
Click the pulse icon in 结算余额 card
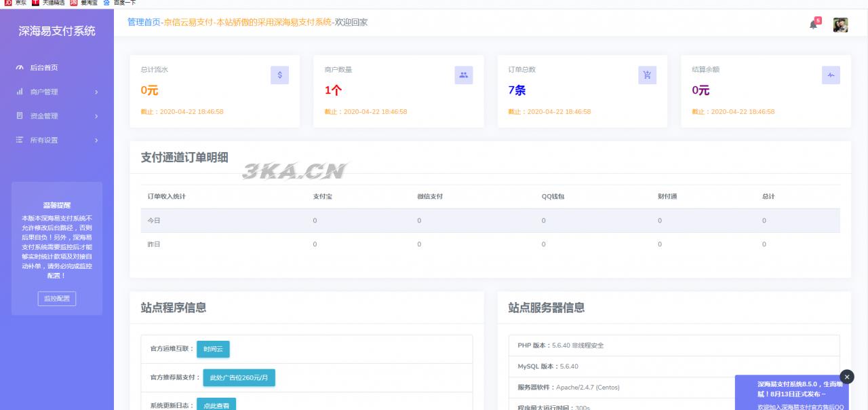pyautogui.click(x=831, y=75)
